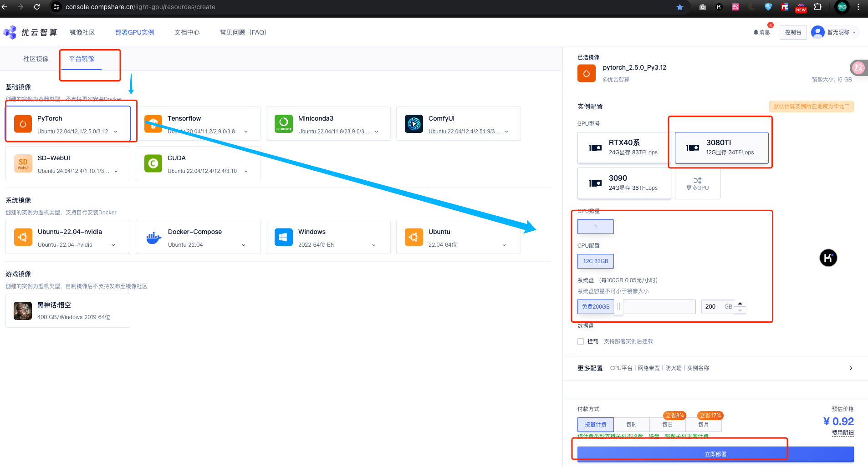Expand the Tensorflow version dropdown
Viewport: 868px width, 467px height.
pyautogui.click(x=246, y=132)
